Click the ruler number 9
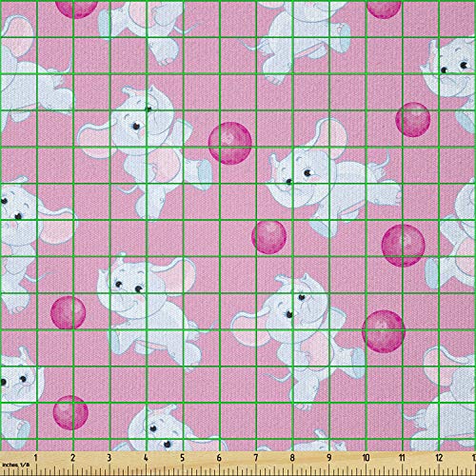The height and width of the screenshot is (476, 476). (329, 457)
